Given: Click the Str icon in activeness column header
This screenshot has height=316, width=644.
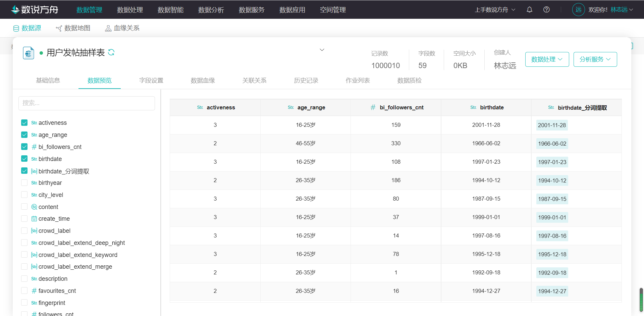Looking at the screenshot, I should [200, 107].
